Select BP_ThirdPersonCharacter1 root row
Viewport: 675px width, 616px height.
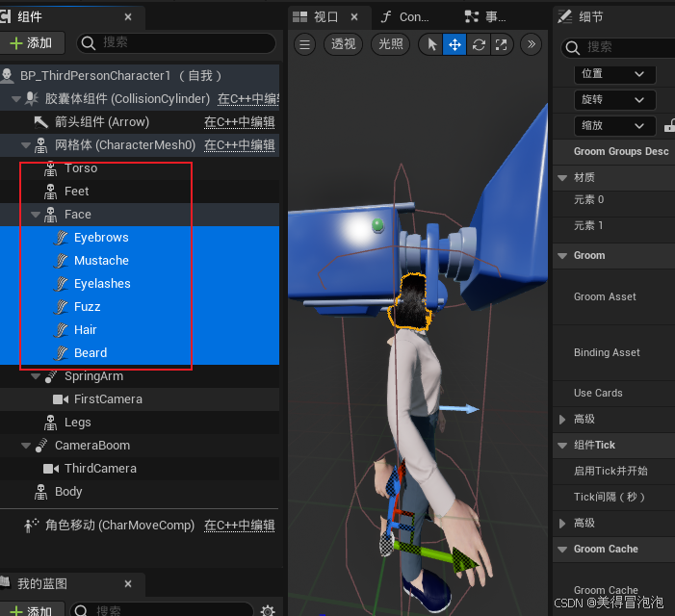click(140, 76)
